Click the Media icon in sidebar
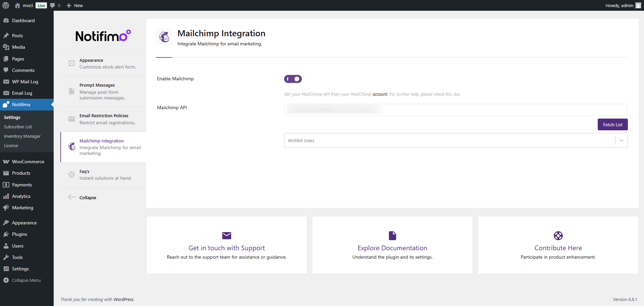The height and width of the screenshot is (306, 644). 6,47
